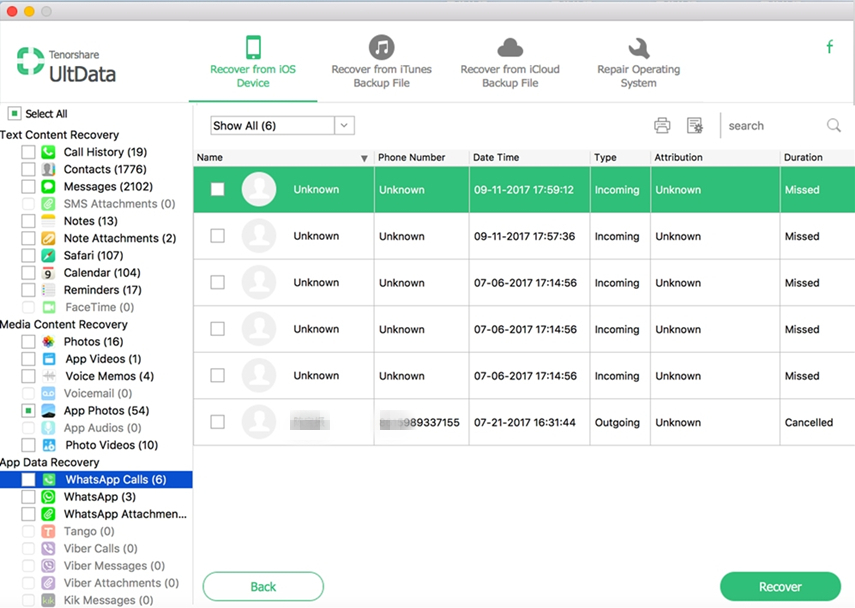This screenshot has height=608, width=855.
Task: Click the Notes icon in sidebar
Action: click(49, 221)
